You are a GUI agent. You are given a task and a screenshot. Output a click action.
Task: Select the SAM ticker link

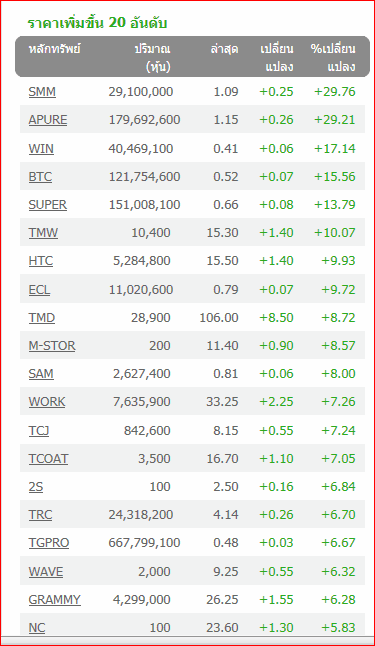pyautogui.click(x=41, y=373)
